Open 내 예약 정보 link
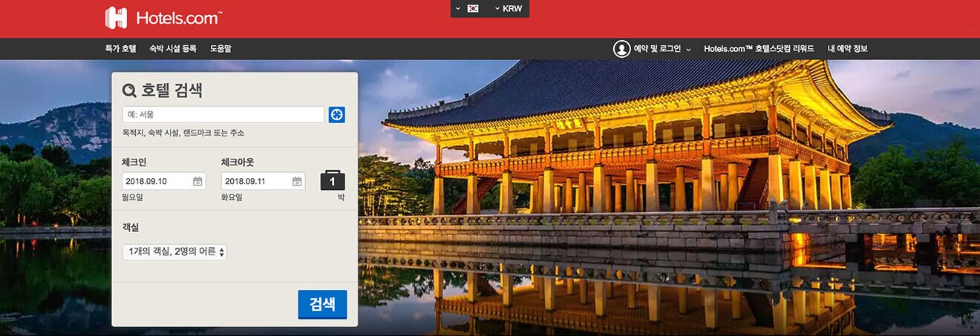Screen dimensions: 980x336 pyautogui.click(x=847, y=49)
